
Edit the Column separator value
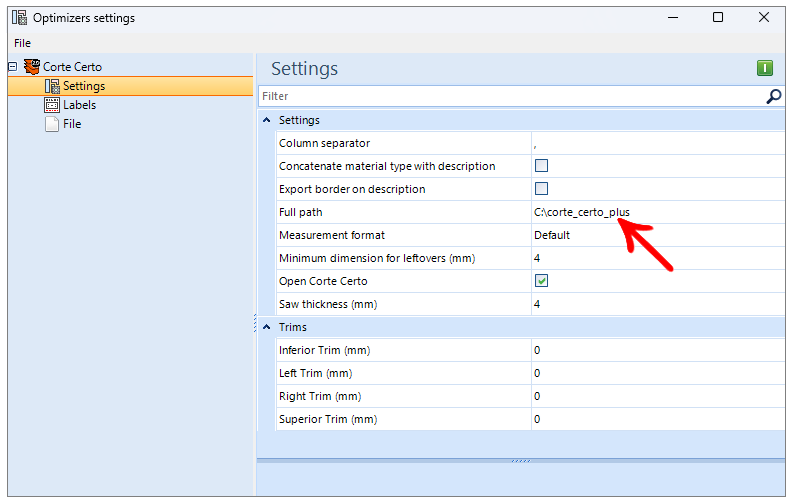pos(658,143)
